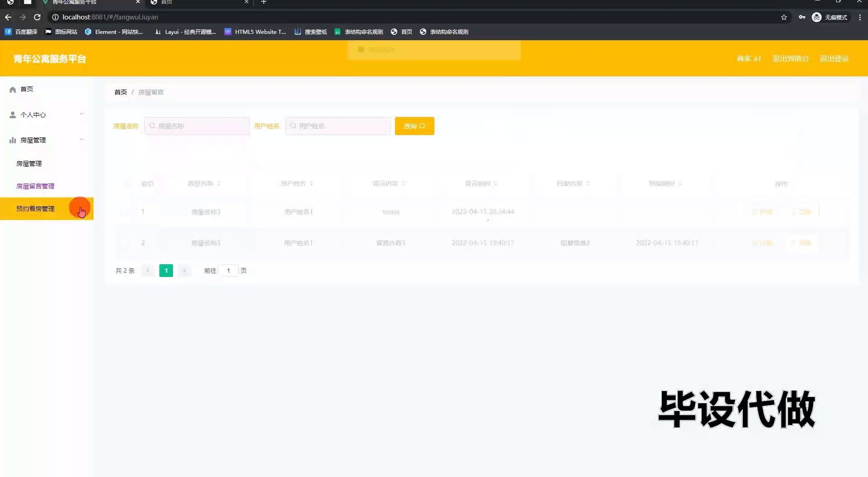
Task: Click the 操作 column header
Action: pos(781,184)
